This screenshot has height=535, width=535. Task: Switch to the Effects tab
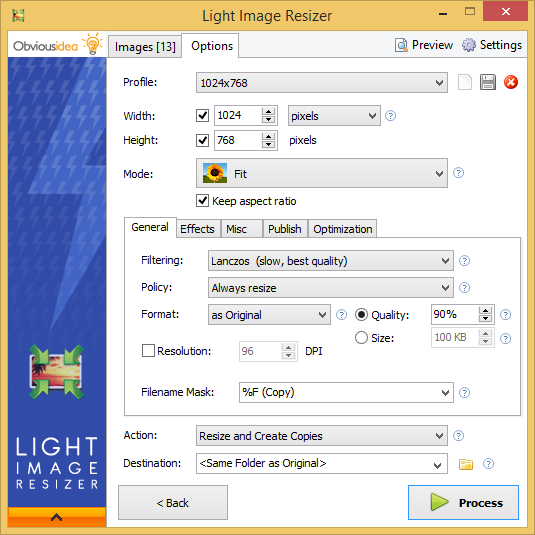pyautogui.click(x=199, y=229)
